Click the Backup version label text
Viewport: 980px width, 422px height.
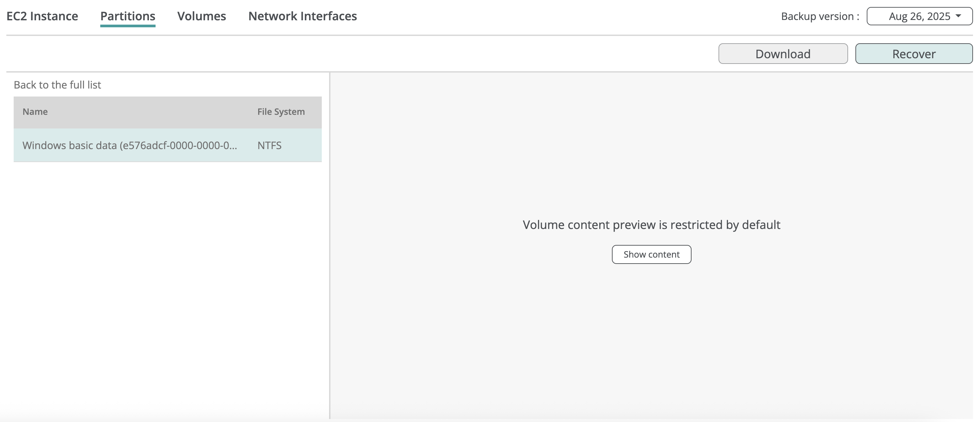[820, 16]
